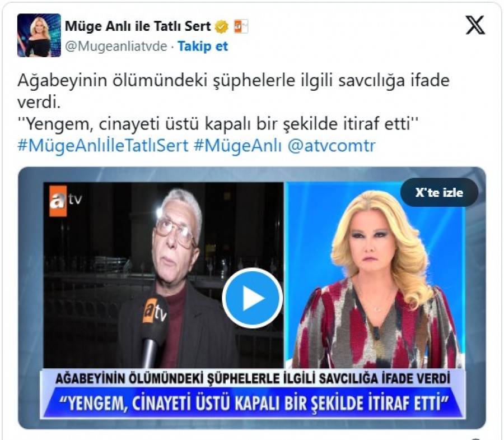This screenshot has height=440, width=504.
Task: Click the small atv affiliate badge beside the name
Action: (x=241, y=27)
